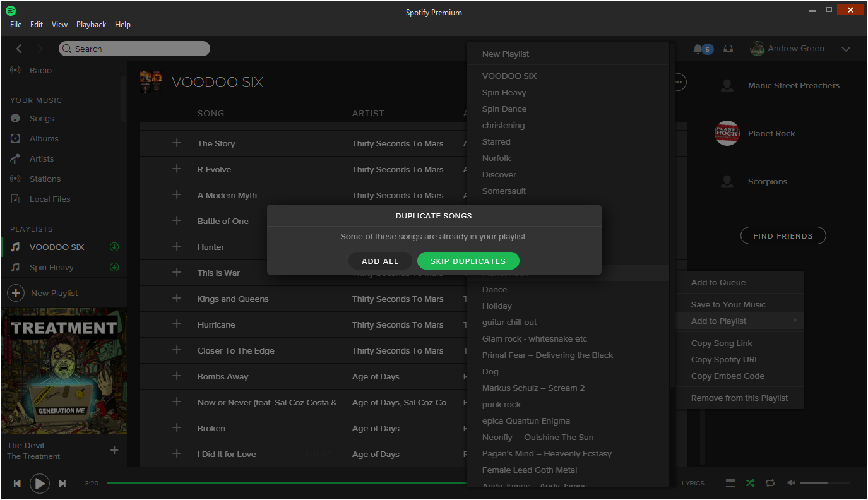
Task: Open the Playback menu
Action: (91, 25)
